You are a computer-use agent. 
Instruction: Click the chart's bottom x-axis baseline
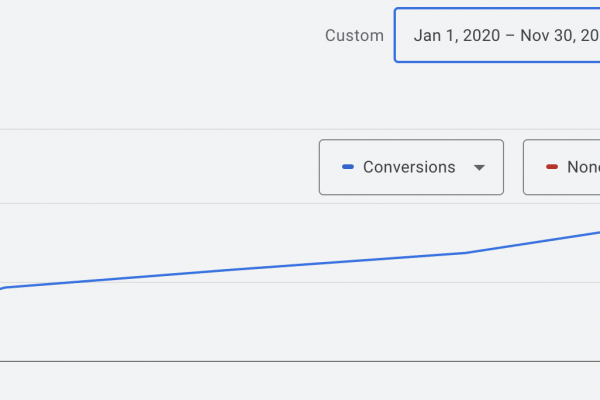pos(300,360)
